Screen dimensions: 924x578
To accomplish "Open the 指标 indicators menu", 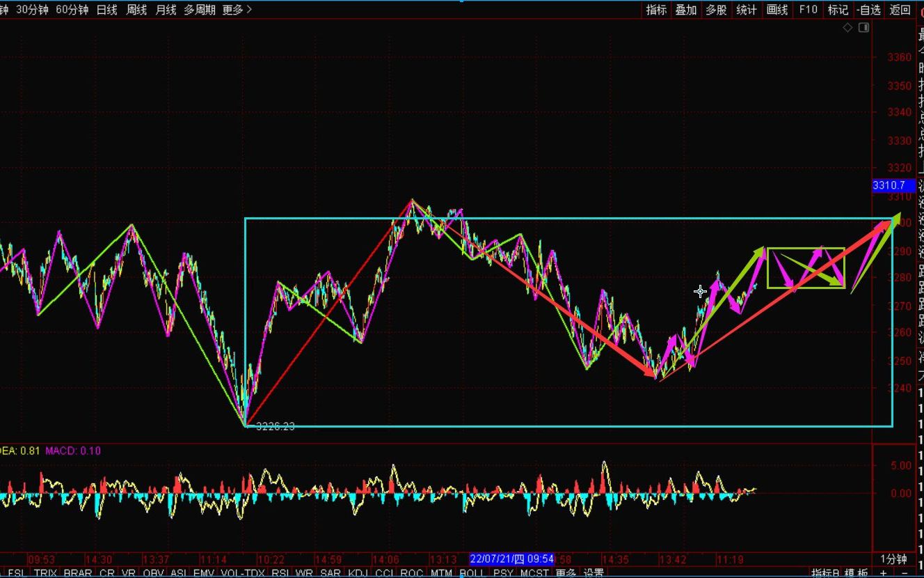I will tap(656, 10).
